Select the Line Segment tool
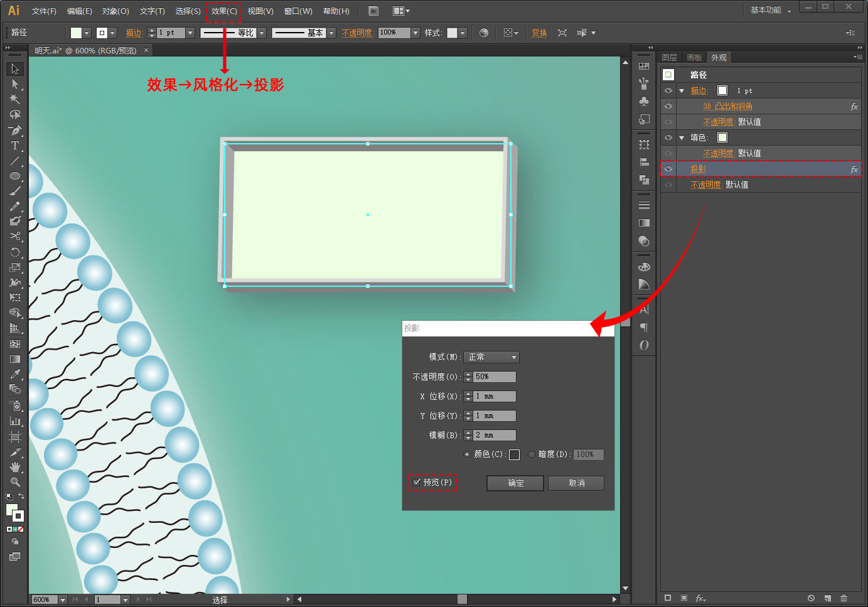The height and width of the screenshot is (607, 868). coord(15,161)
